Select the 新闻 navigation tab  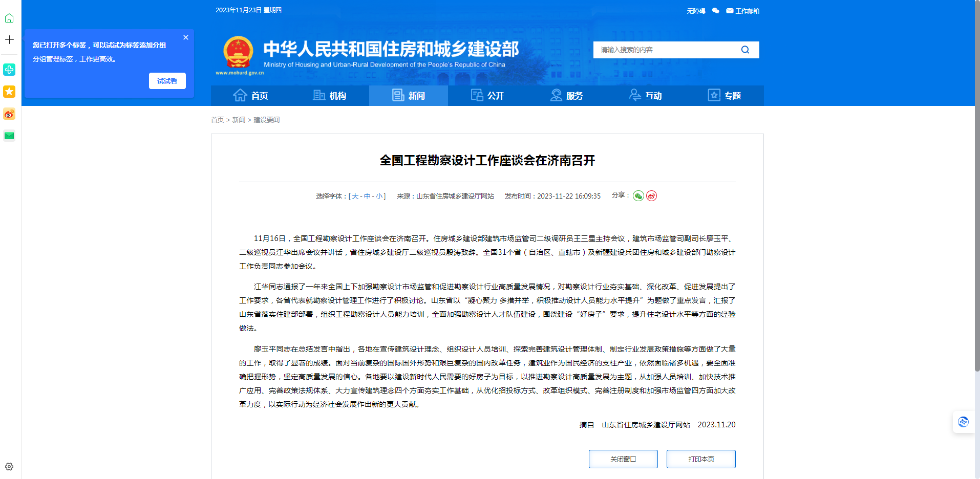pos(409,96)
